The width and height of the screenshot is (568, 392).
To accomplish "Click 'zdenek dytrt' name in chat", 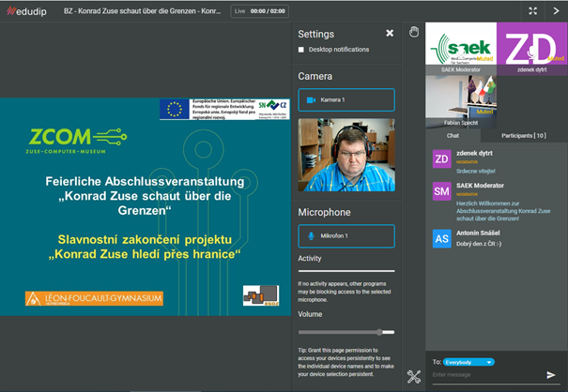I will pyautogui.click(x=474, y=153).
